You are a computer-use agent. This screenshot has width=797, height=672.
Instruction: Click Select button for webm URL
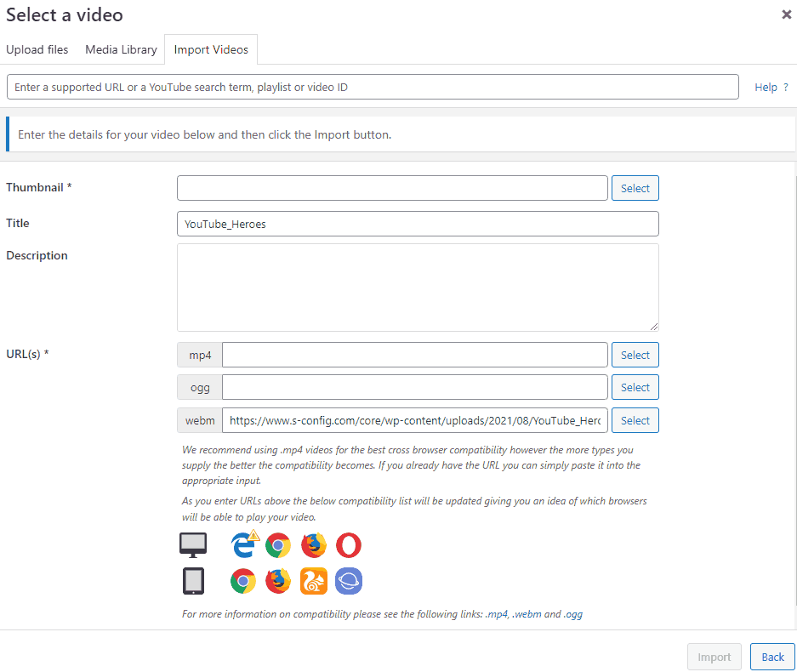coord(635,420)
